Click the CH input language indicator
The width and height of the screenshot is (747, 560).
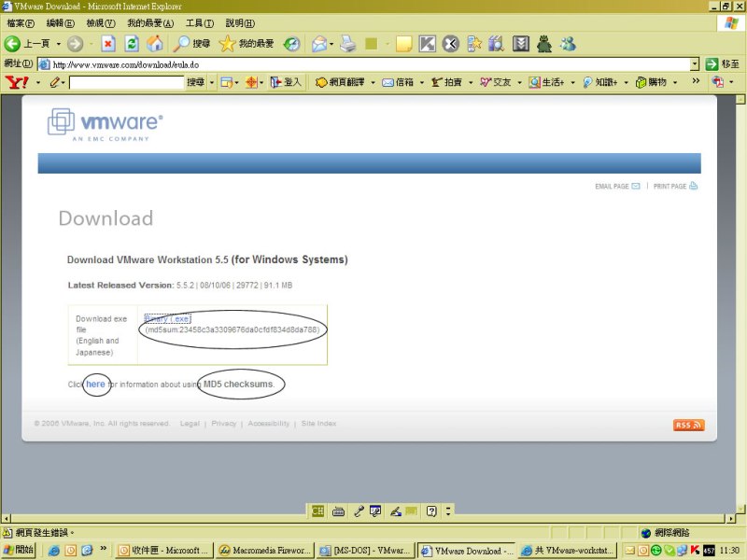coord(317,511)
